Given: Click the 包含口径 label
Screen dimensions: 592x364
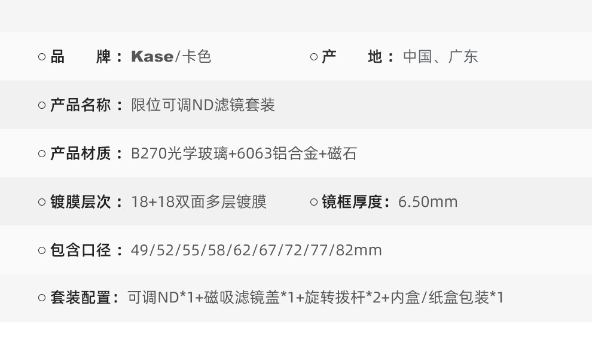Looking at the screenshot, I should point(80,250).
